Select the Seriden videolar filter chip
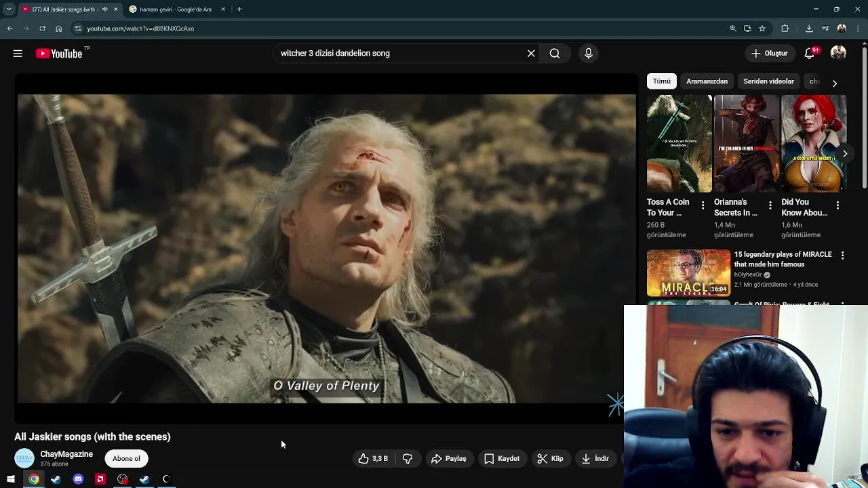 pos(768,81)
